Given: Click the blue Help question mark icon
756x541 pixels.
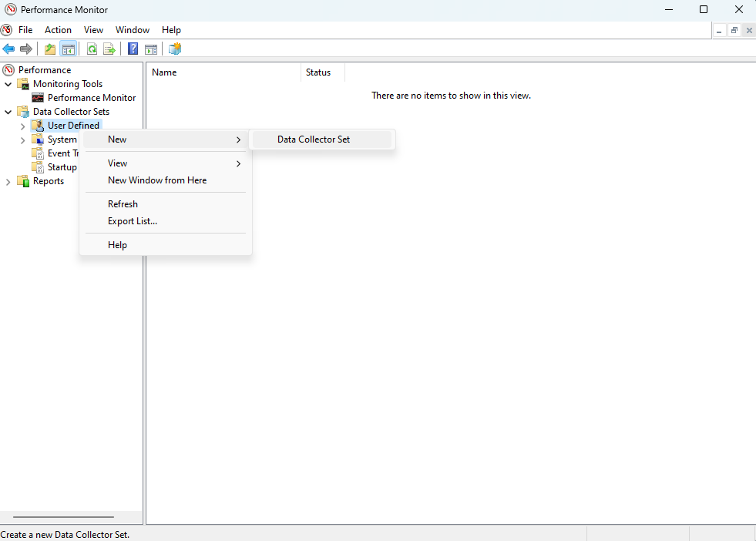Looking at the screenshot, I should (x=133, y=49).
